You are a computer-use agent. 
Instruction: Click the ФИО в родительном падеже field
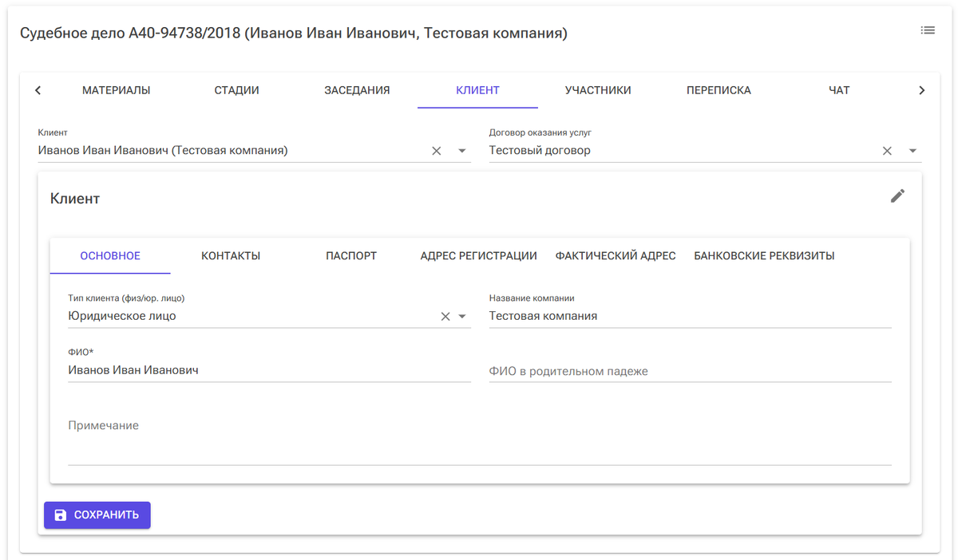coord(690,371)
